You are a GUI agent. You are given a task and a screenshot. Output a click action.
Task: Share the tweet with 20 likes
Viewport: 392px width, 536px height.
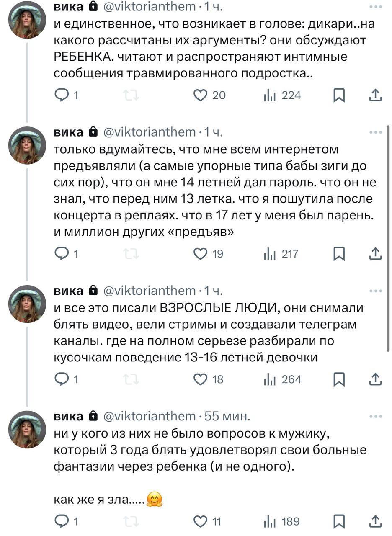tap(375, 95)
